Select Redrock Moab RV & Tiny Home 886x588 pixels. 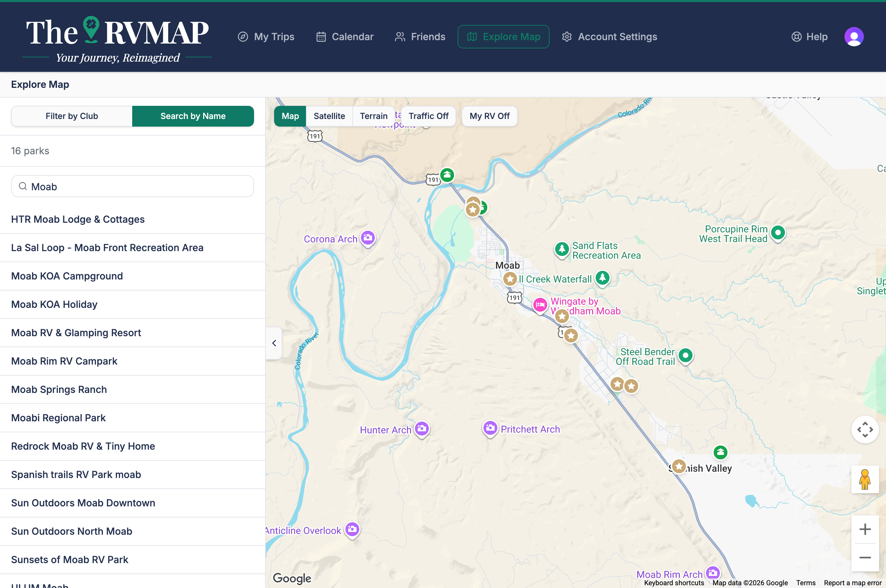tap(133, 447)
